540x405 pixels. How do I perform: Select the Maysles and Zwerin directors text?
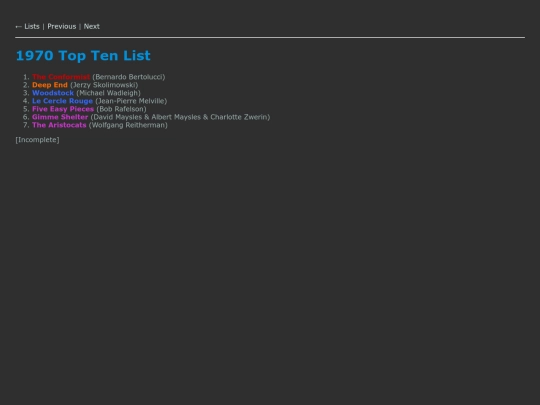pyautogui.click(x=180, y=117)
